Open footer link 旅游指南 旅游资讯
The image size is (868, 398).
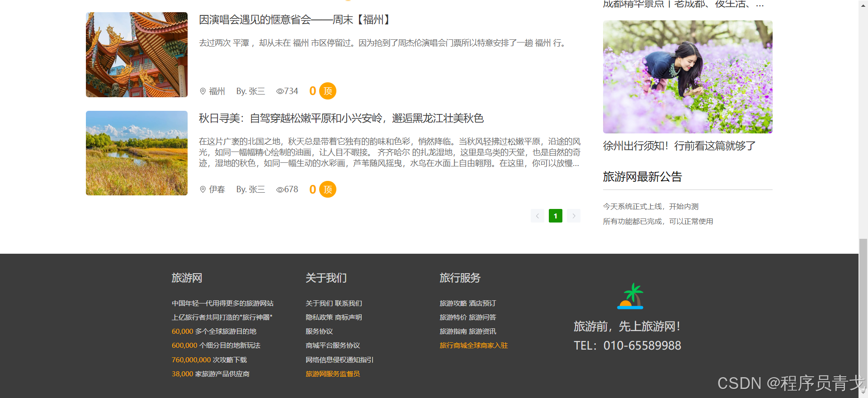tap(468, 332)
